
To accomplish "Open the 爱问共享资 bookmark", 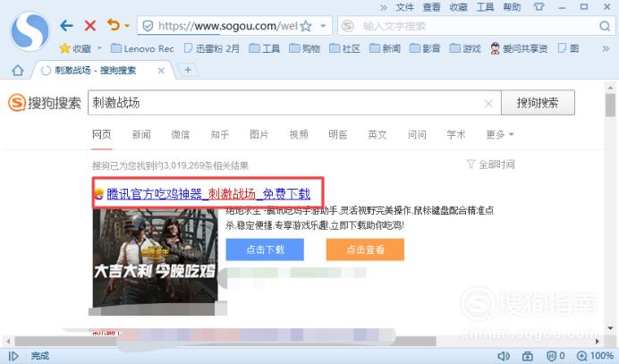I will (x=519, y=48).
